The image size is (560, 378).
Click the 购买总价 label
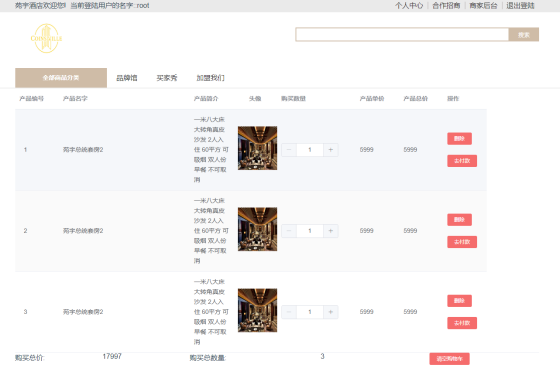(x=30, y=358)
